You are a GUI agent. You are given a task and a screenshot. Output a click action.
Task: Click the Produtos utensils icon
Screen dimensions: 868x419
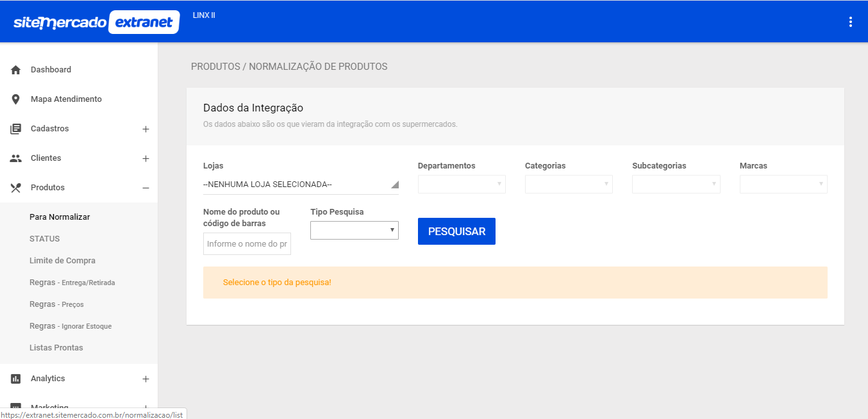pos(16,188)
